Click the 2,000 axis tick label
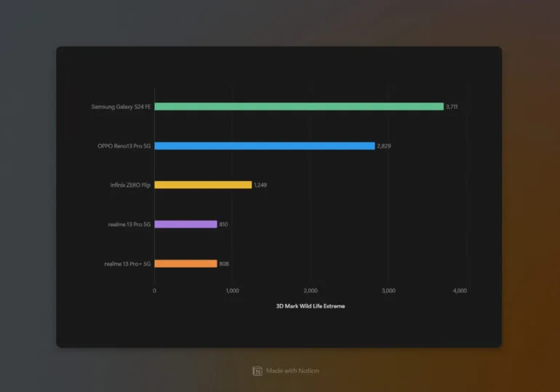560x392 pixels. 311,291
